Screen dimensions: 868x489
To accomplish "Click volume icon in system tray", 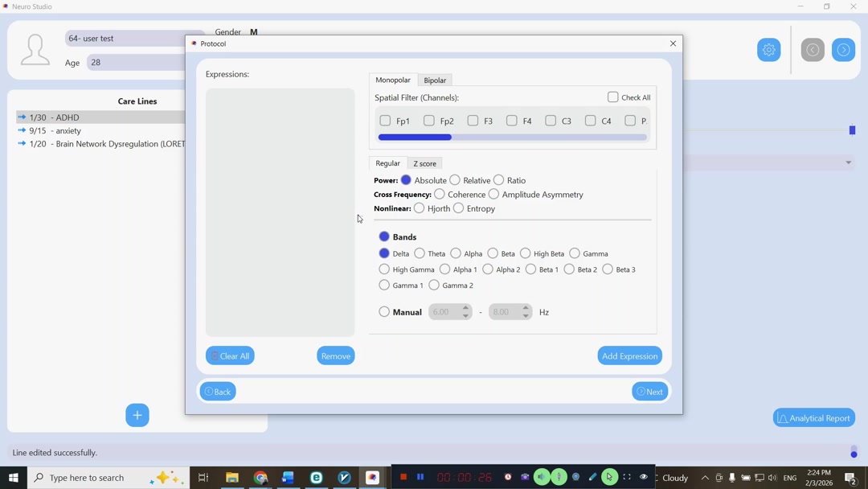I will click(773, 477).
